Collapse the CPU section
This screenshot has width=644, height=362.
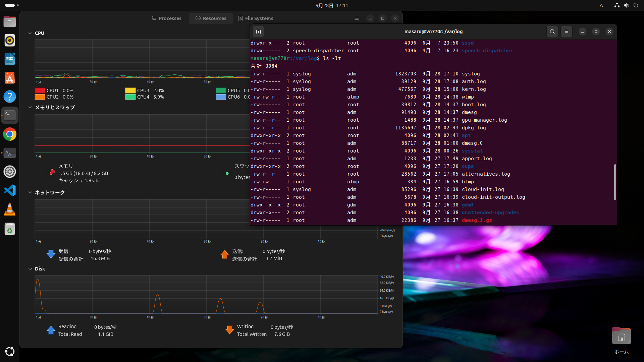pos(30,33)
